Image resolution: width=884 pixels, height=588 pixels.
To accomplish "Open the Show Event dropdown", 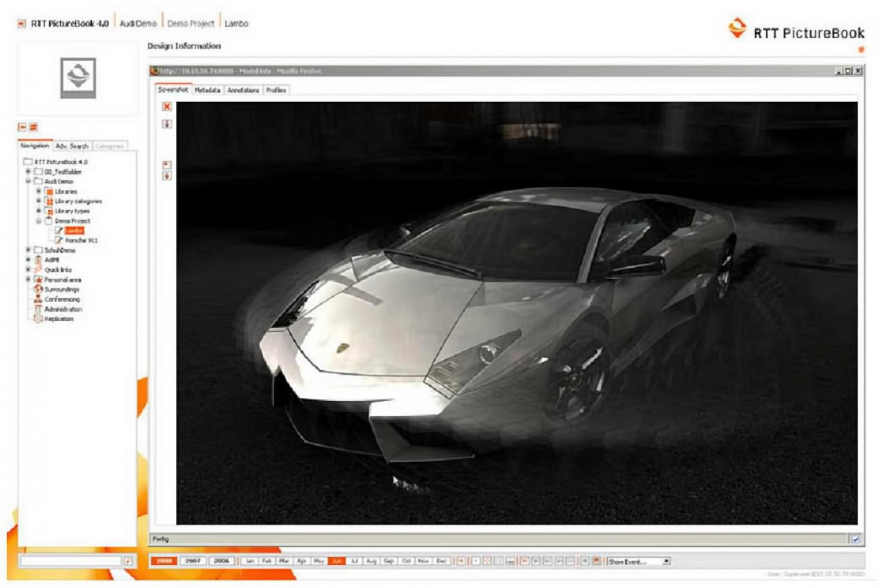I will click(x=638, y=562).
